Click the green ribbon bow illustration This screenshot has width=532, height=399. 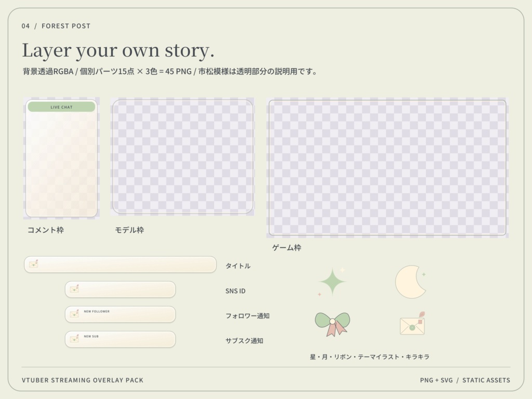pyautogui.click(x=332, y=324)
